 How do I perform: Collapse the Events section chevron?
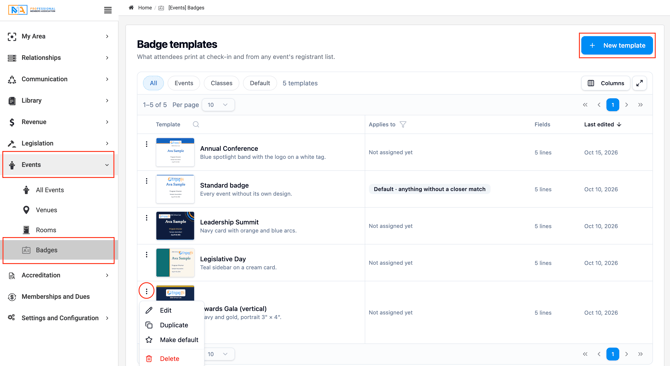point(107,165)
